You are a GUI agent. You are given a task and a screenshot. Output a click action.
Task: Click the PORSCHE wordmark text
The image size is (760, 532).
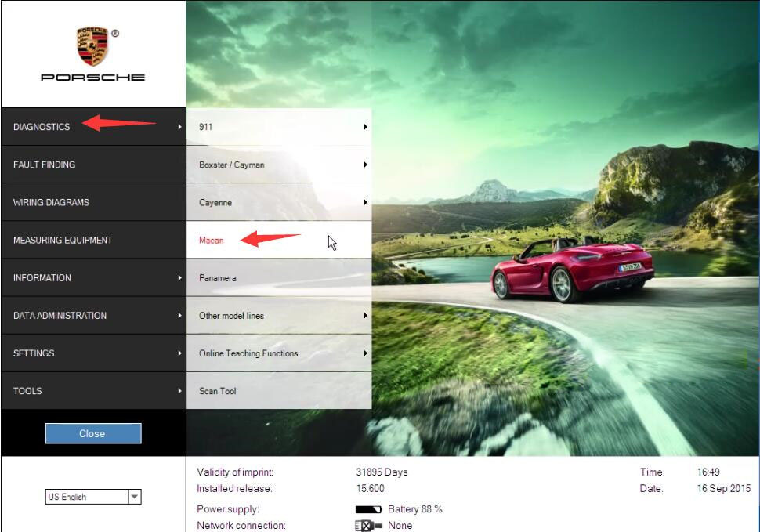pos(92,77)
